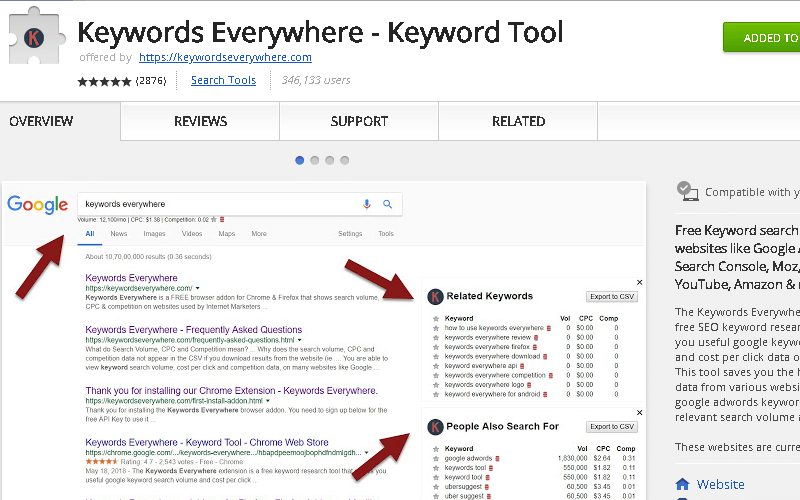Select the first carousel dot indicator
Viewport: 800px width, 500px height.
(299, 160)
